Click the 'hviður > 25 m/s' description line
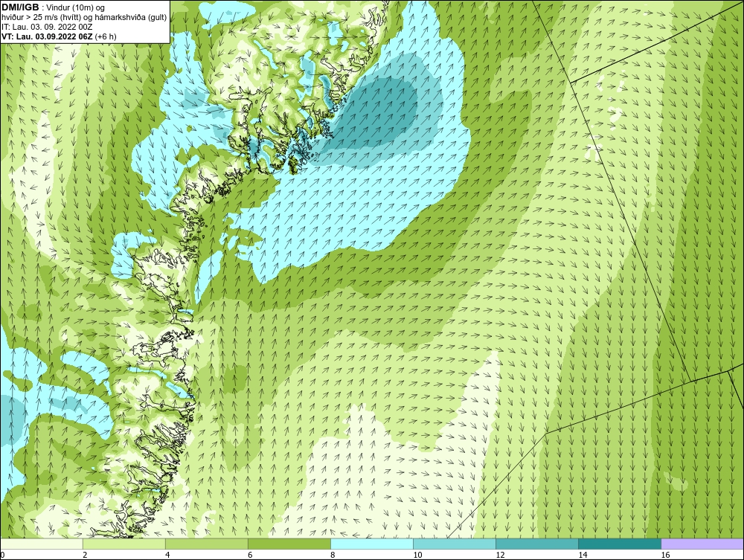The image size is (744, 560). point(84,18)
